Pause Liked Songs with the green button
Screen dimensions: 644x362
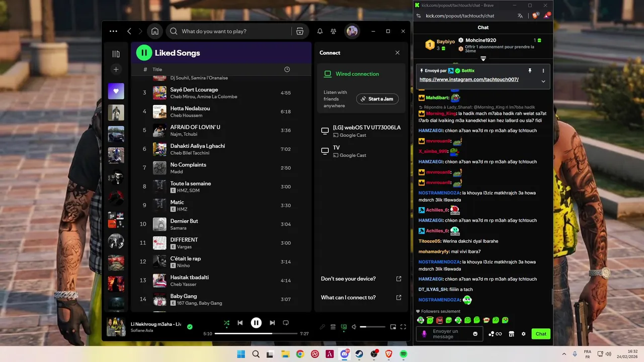point(144,52)
